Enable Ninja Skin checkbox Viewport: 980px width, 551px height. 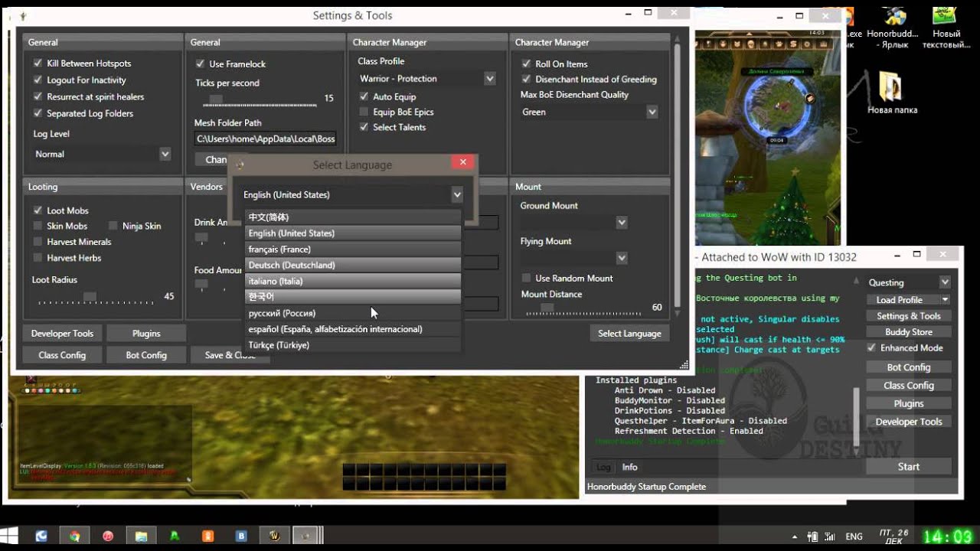pyautogui.click(x=113, y=226)
